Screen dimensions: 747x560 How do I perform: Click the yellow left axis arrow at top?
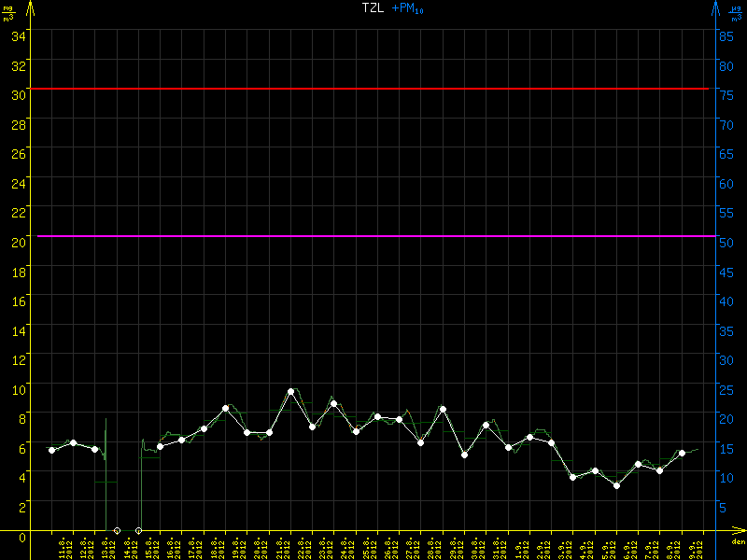coord(30,7)
